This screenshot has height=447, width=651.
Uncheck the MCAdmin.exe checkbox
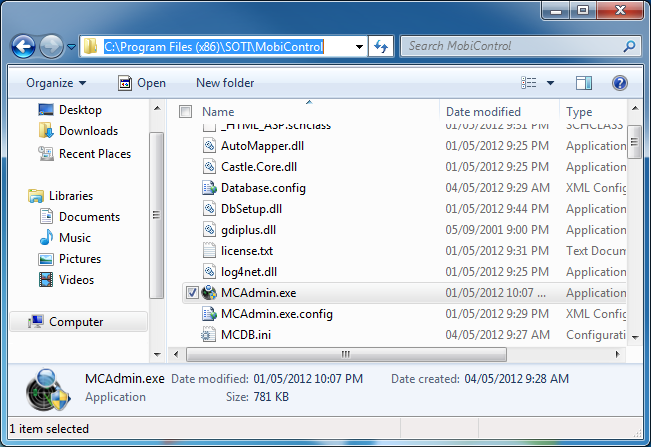pos(192,293)
